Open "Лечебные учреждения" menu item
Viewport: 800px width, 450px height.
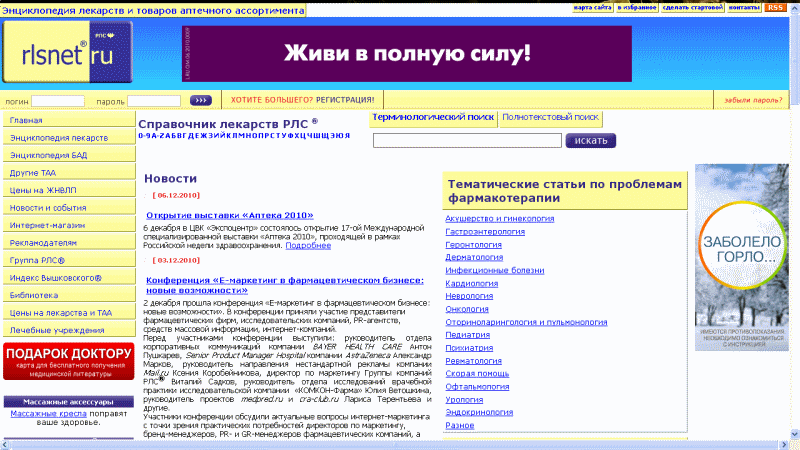click(x=69, y=330)
